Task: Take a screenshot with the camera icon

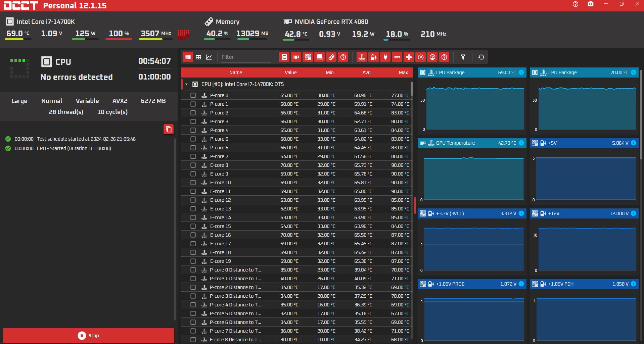Action: point(591,4)
